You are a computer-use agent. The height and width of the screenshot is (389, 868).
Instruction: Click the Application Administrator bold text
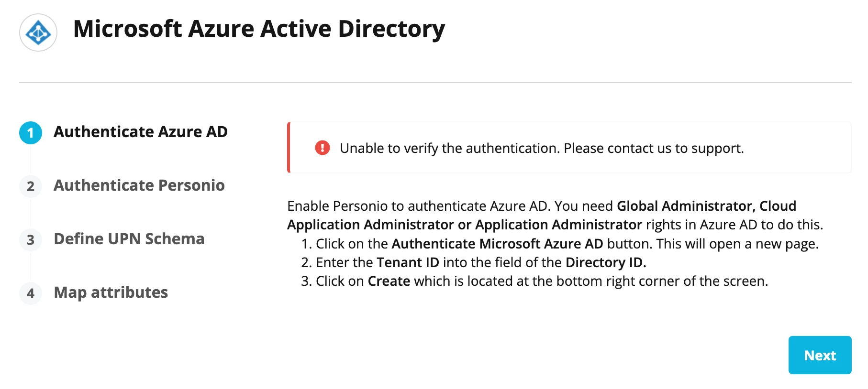[x=558, y=225]
